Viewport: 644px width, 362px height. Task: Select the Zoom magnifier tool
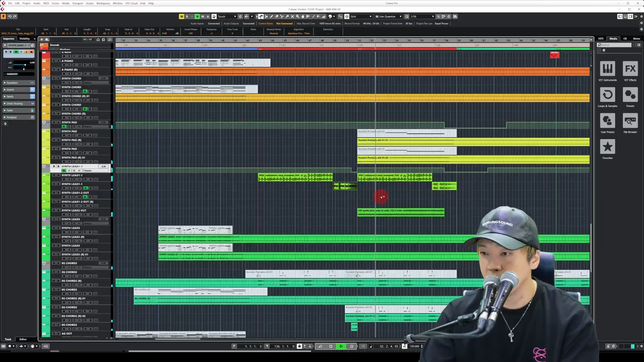coord(297,16)
